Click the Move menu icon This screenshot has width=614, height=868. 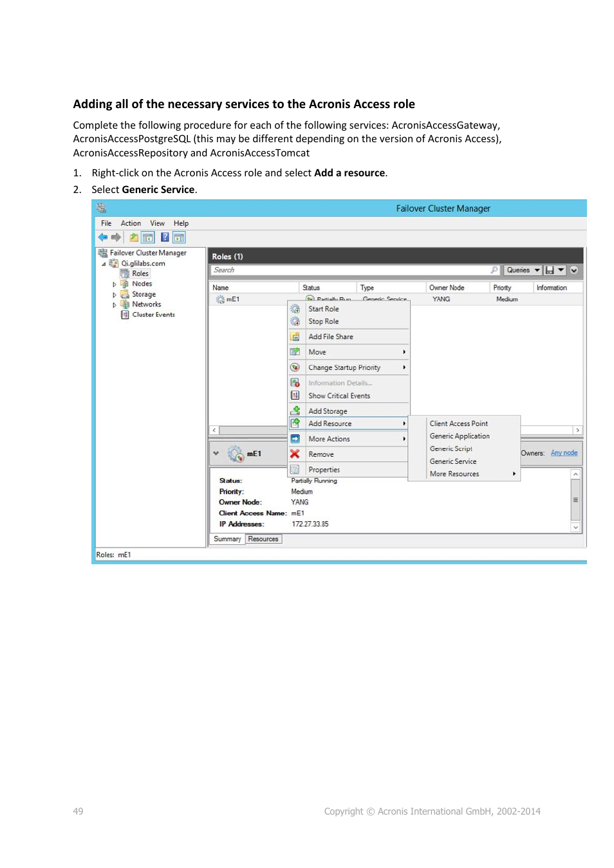click(295, 352)
